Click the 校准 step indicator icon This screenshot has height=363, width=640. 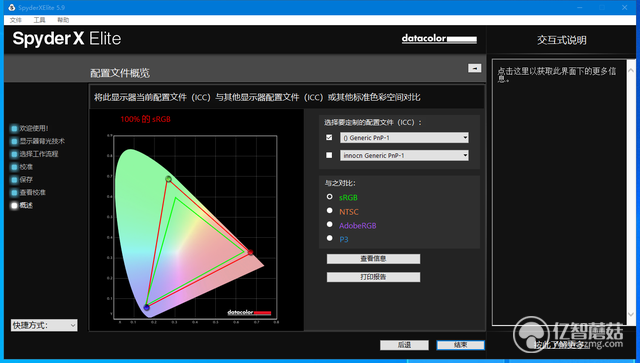[14, 167]
